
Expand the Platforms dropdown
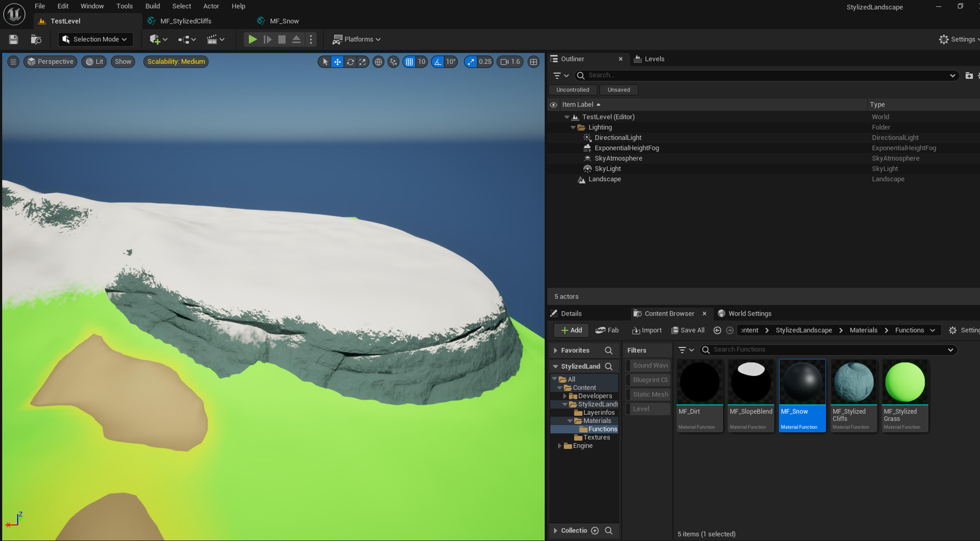pos(356,39)
